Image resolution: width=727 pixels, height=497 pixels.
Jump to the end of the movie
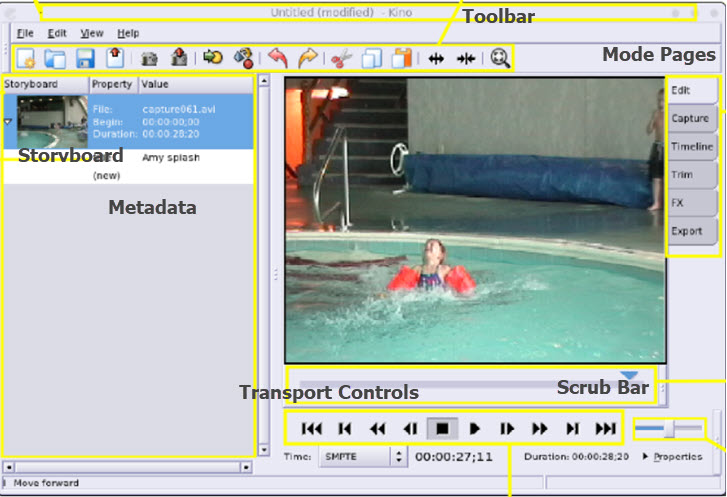605,429
